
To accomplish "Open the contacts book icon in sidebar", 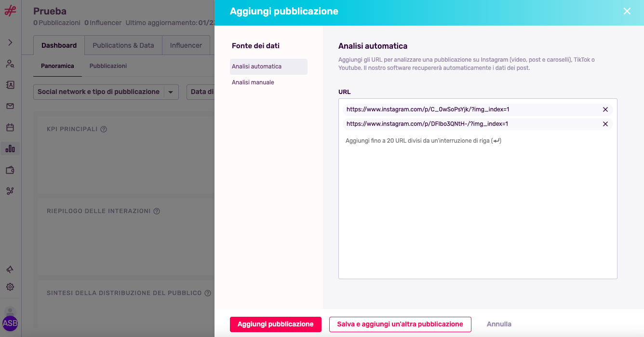I will point(10,85).
